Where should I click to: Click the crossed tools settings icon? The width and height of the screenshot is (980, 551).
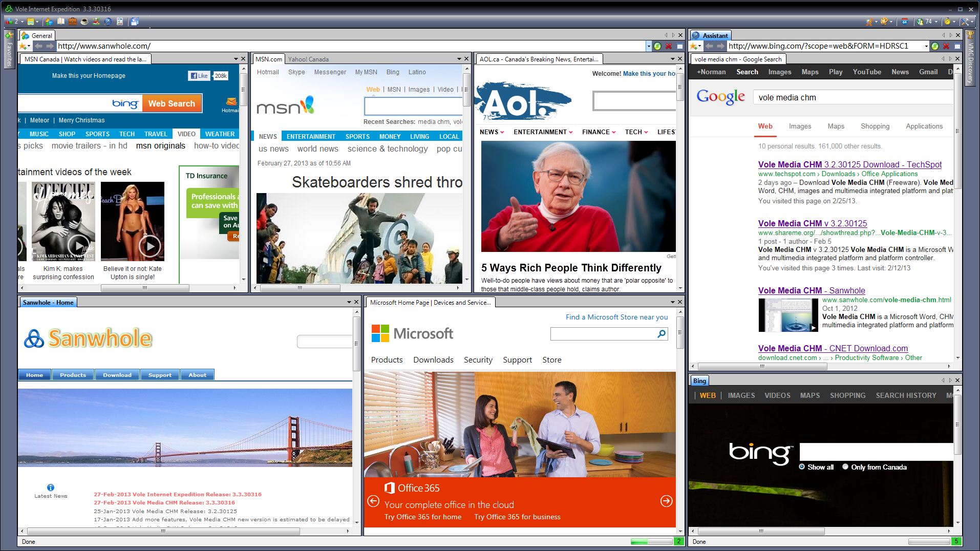[x=965, y=22]
